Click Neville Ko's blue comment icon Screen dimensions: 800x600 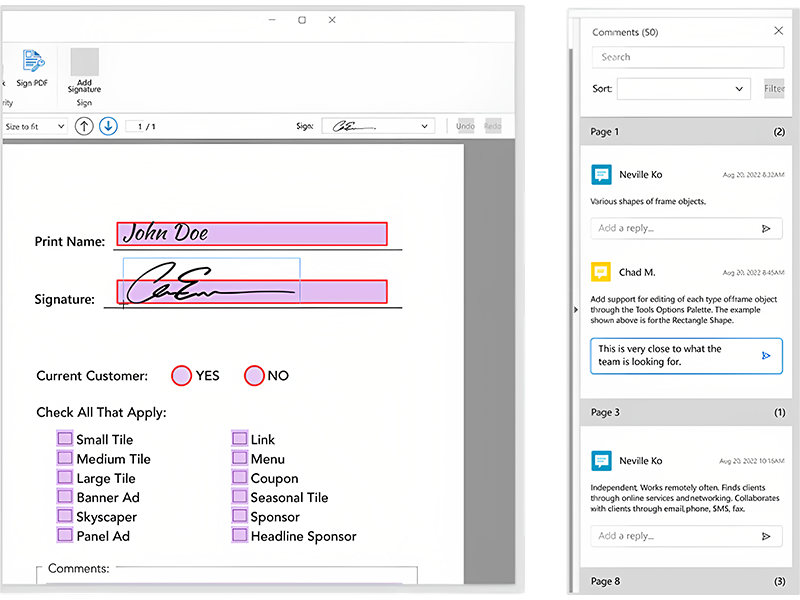(x=601, y=174)
